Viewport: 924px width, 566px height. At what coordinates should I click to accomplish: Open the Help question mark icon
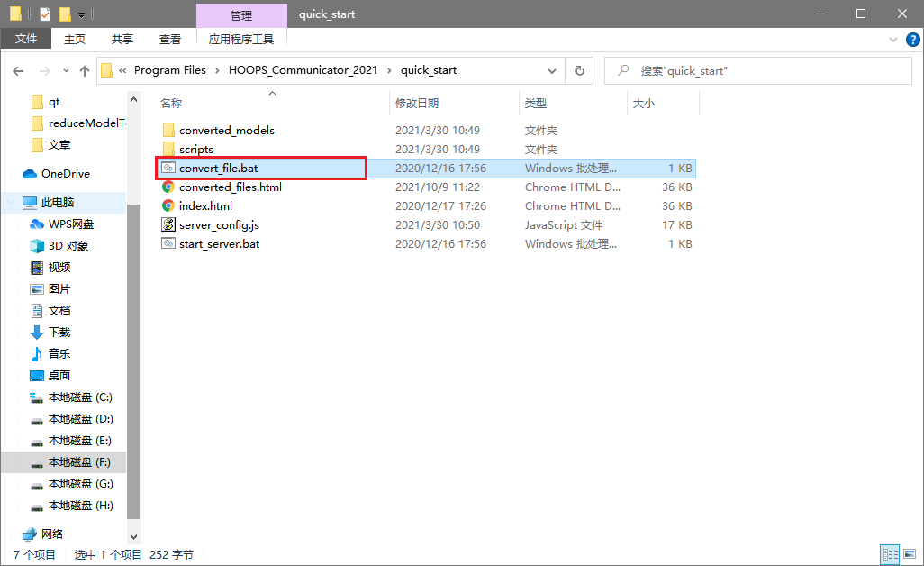click(913, 40)
